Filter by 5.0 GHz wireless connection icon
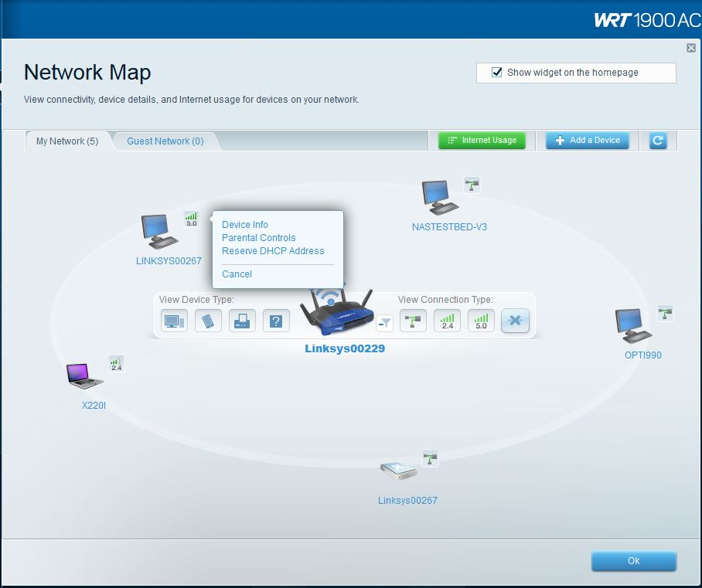The height and width of the screenshot is (588, 702). click(481, 321)
